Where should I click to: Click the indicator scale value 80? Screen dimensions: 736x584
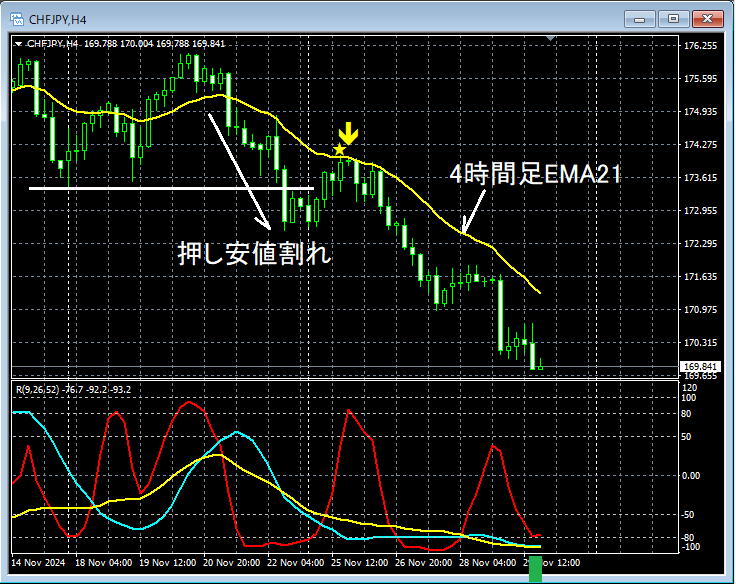686,414
